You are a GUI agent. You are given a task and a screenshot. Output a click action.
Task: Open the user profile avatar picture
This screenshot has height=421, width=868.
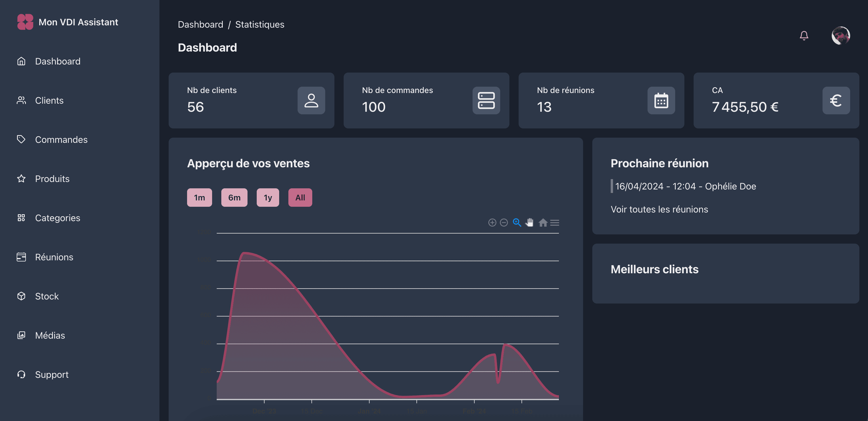coord(840,35)
